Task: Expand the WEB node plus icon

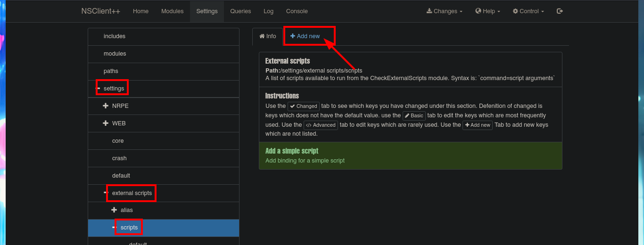Action: click(106, 123)
